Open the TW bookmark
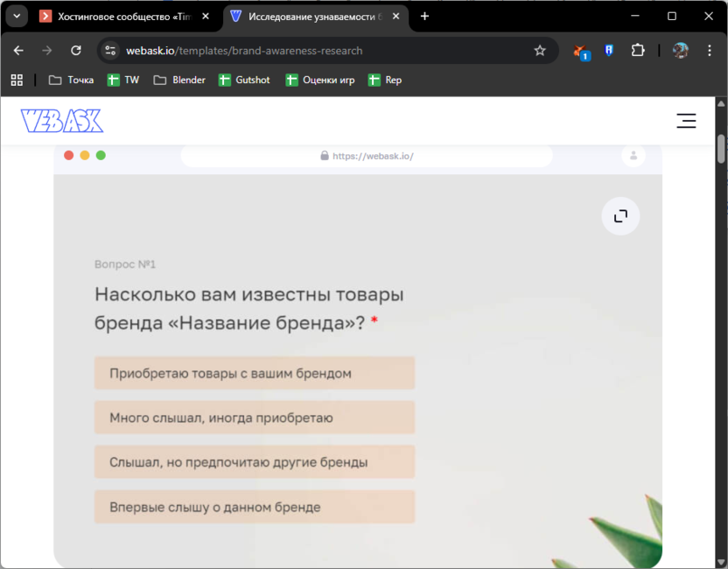The height and width of the screenshot is (569, 728). pos(123,80)
